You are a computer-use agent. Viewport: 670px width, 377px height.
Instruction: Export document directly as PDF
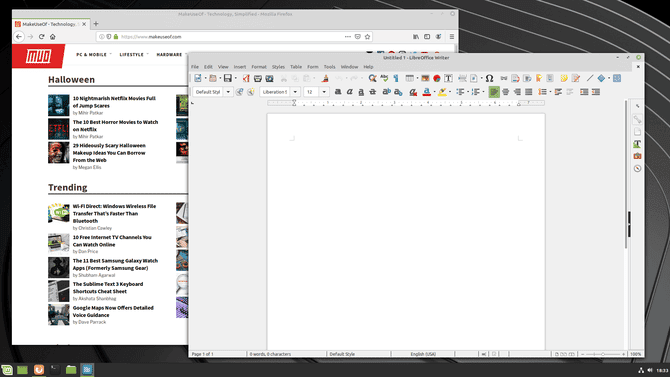click(x=246, y=78)
